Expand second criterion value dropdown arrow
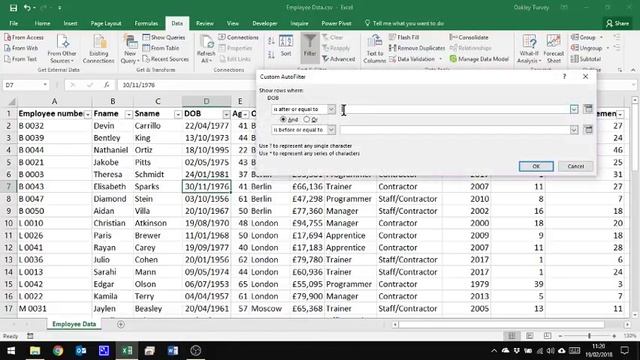640x360 pixels. click(x=574, y=130)
